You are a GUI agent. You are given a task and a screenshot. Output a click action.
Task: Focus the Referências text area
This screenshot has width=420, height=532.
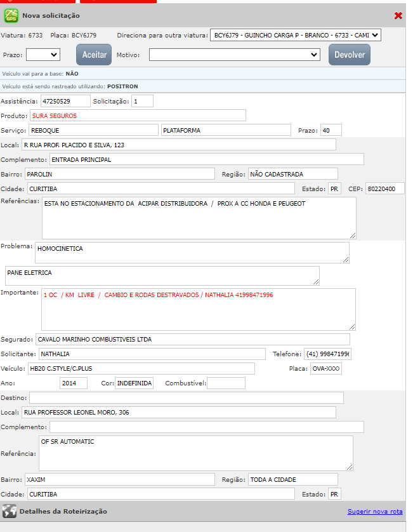[199, 218]
